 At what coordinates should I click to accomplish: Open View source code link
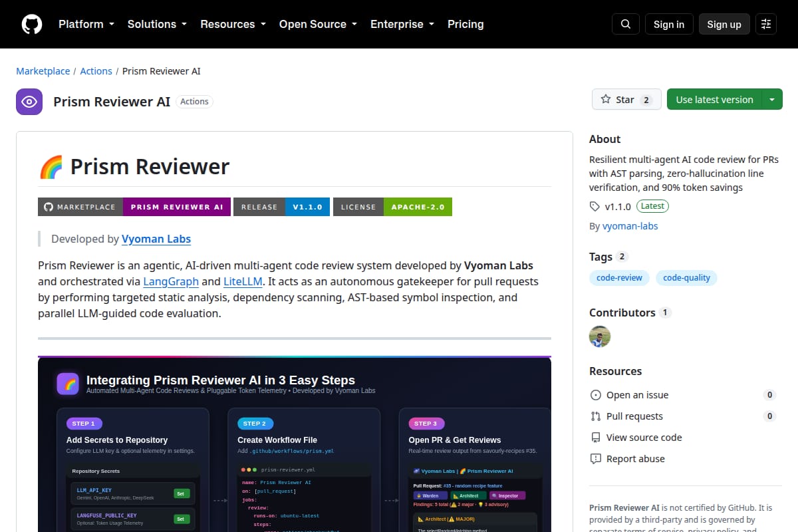pyautogui.click(x=644, y=438)
